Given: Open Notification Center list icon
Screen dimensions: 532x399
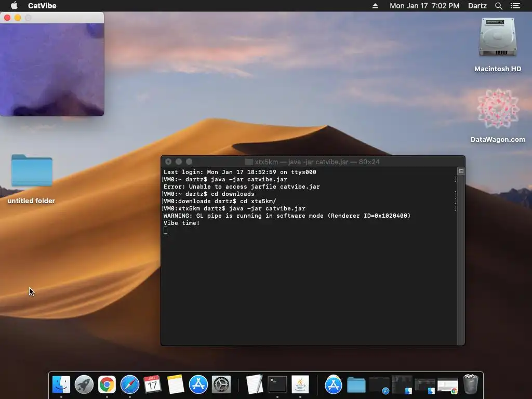Looking at the screenshot, I should click(x=515, y=6).
